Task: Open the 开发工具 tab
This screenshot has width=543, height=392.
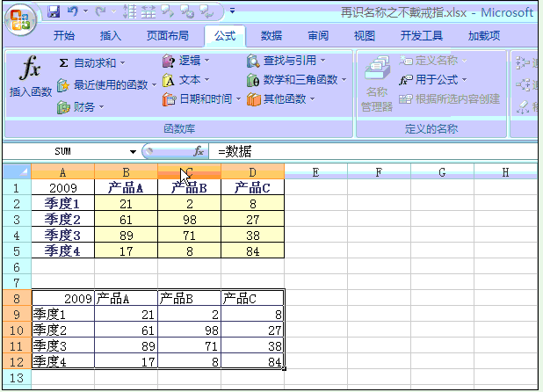Action: (x=422, y=36)
